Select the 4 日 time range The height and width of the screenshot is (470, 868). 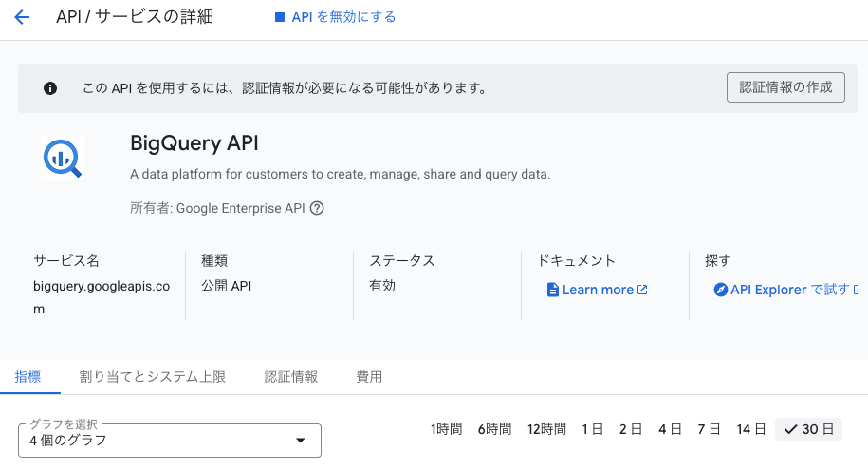click(670, 429)
